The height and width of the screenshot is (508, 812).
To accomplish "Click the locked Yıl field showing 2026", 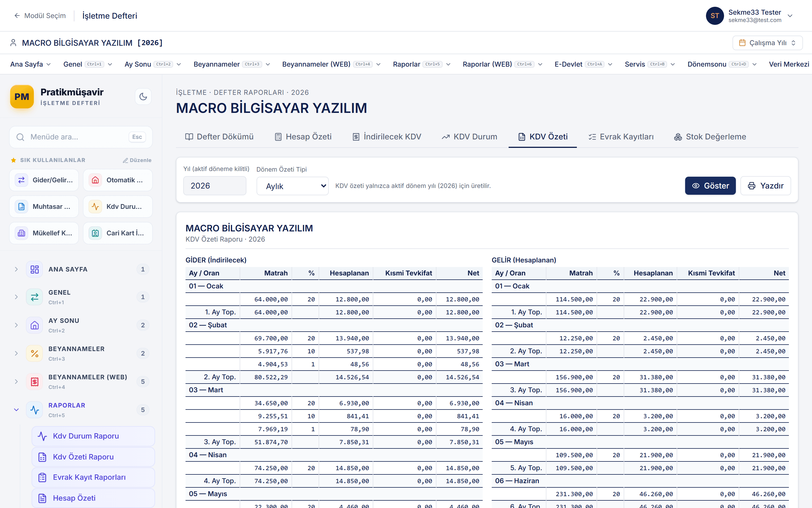I will coord(215,186).
